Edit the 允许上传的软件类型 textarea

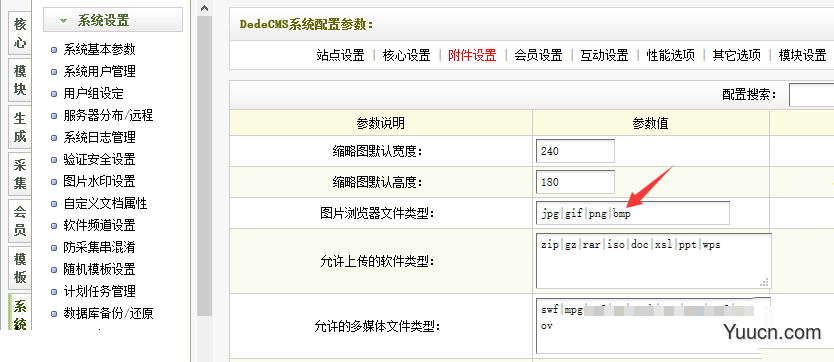pyautogui.click(x=654, y=261)
